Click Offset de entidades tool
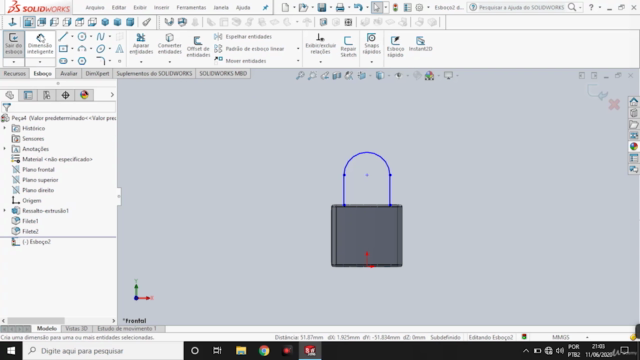Screen dimensions: 640x360 click(198, 46)
